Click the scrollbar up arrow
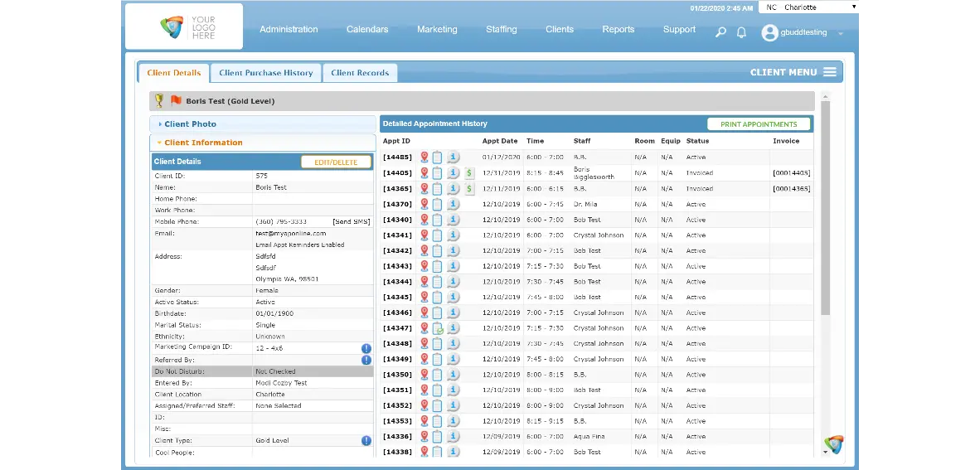The image size is (980, 470). 825,96
